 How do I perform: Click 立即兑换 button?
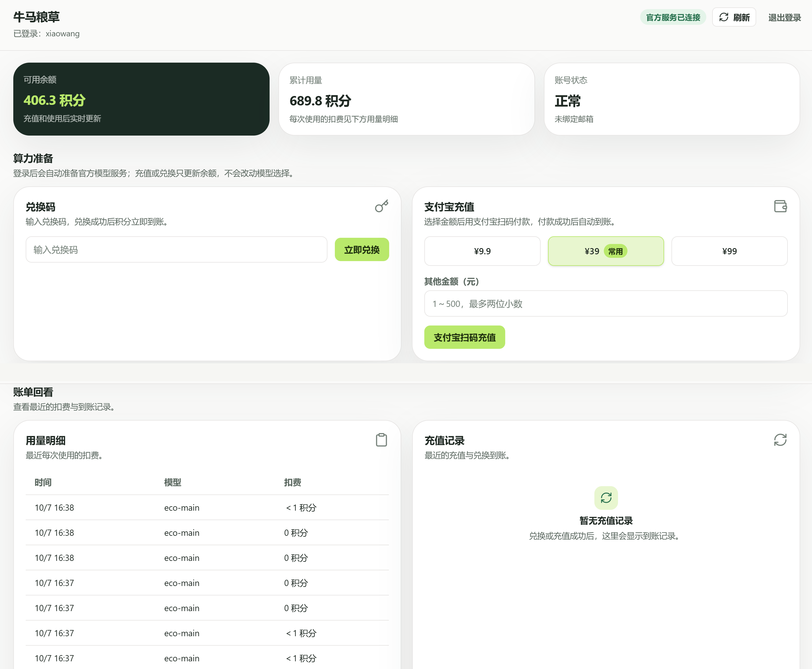tap(362, 250)
